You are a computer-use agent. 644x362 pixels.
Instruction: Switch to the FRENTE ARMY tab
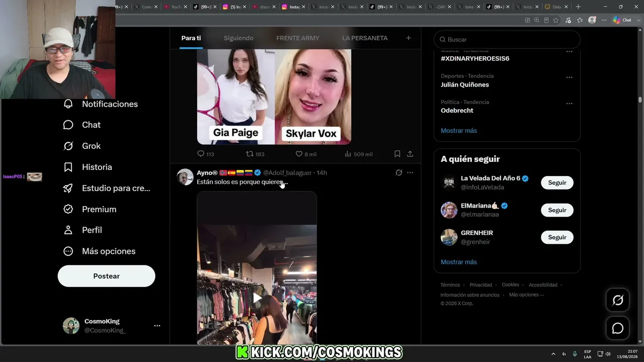pos(298,38)
